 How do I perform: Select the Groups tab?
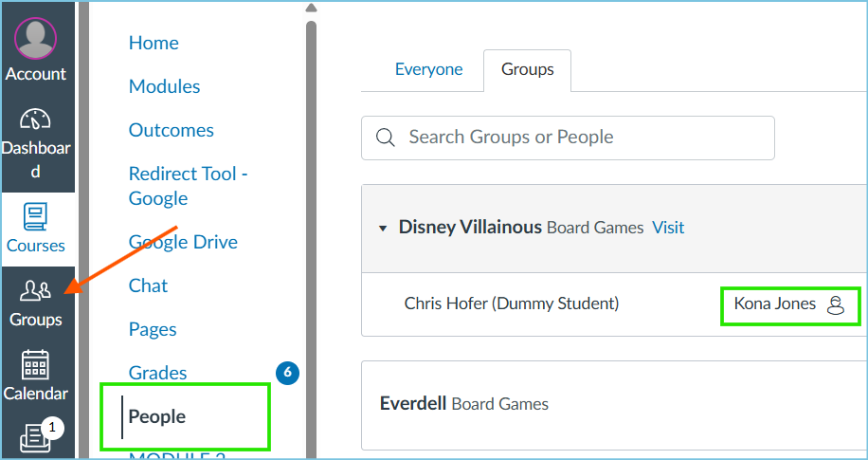tap(527, 69)
